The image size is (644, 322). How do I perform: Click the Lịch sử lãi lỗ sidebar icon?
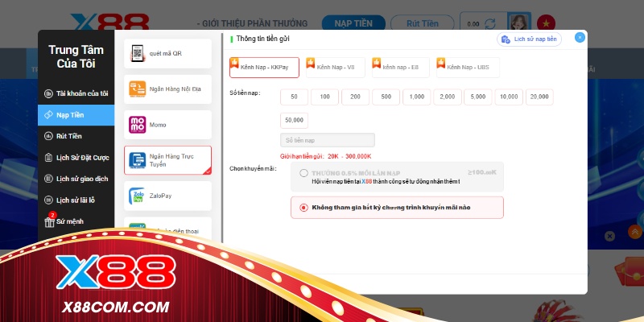click(48, 200)
